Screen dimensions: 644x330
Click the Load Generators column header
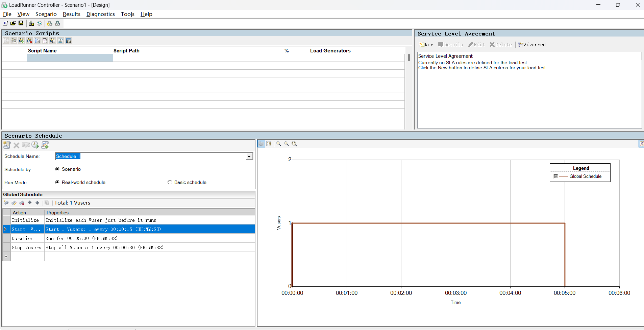[330, 51]
